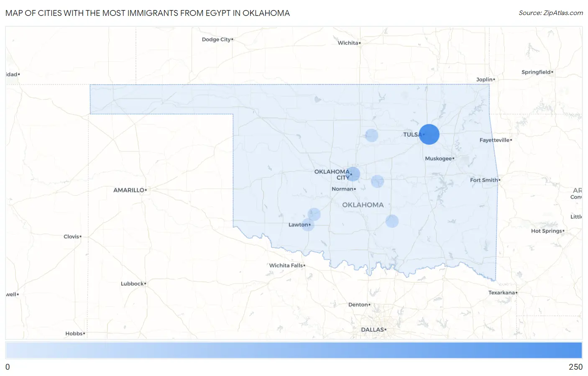Click the Norman city label
This screenshot has height=376, width=588.
tap(343, 189)
